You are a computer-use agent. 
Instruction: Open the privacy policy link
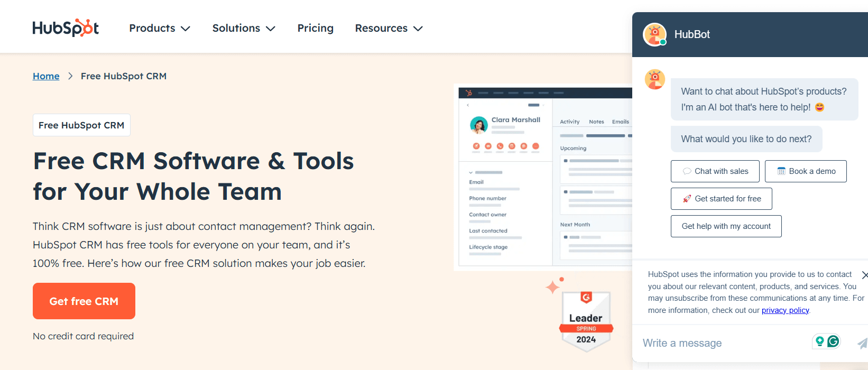785,310
